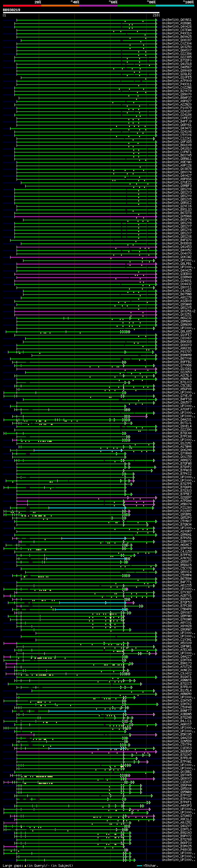Viewport: 197px width, 868px height.
Task: Select the UniRef100_Q03250 label
Action: pos(176,47)
